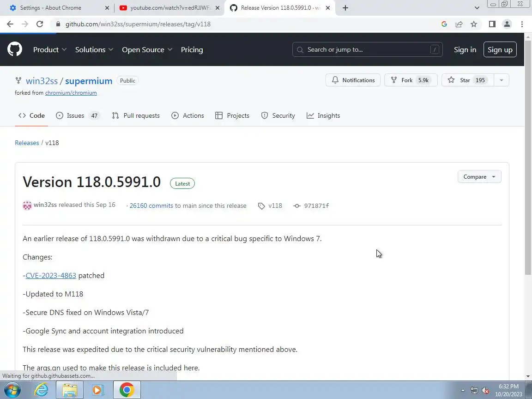Click the Sign up button
This screenshot has width=532, height=399.
tap(500, 49)
